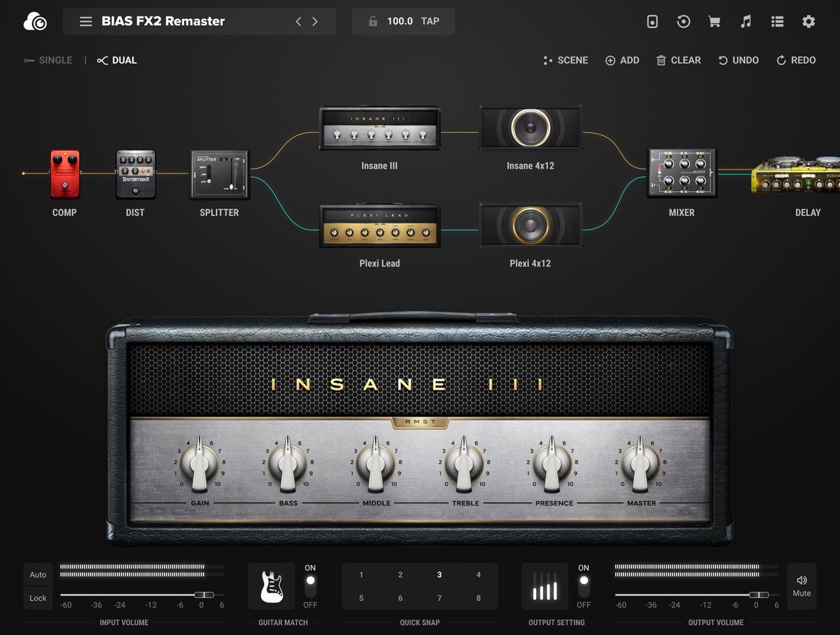840x635 pixels.
Task: Select the Insane 4x12 cabinet
Action: 530,127
